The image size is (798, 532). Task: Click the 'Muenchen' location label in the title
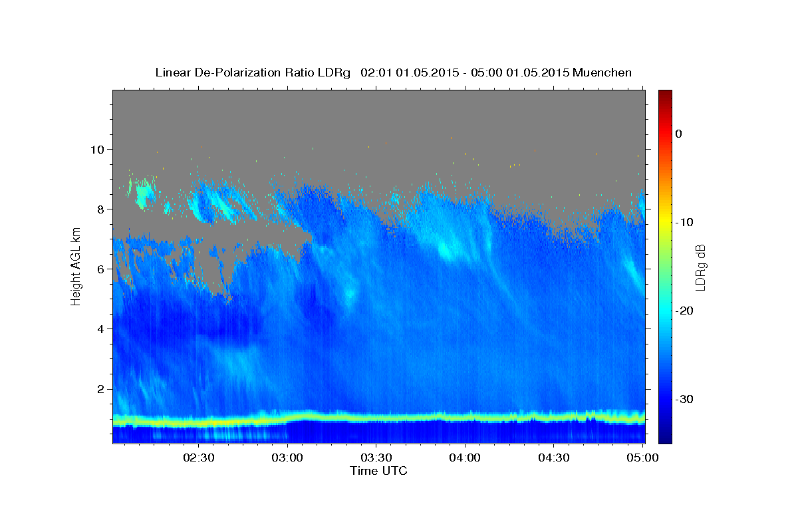[602, 72]
